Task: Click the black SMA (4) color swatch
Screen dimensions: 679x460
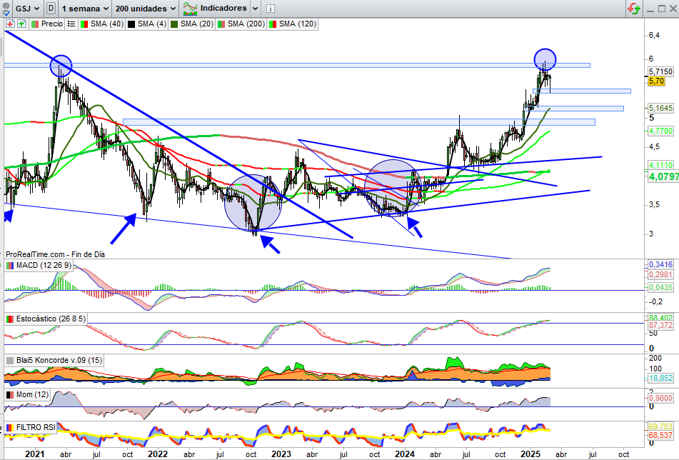Action: point(131,24)
